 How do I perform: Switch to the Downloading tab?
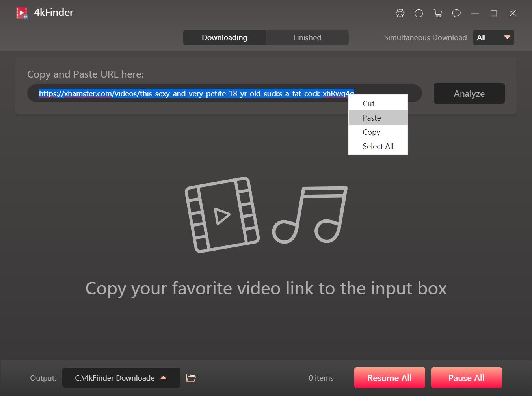(225, 37)
